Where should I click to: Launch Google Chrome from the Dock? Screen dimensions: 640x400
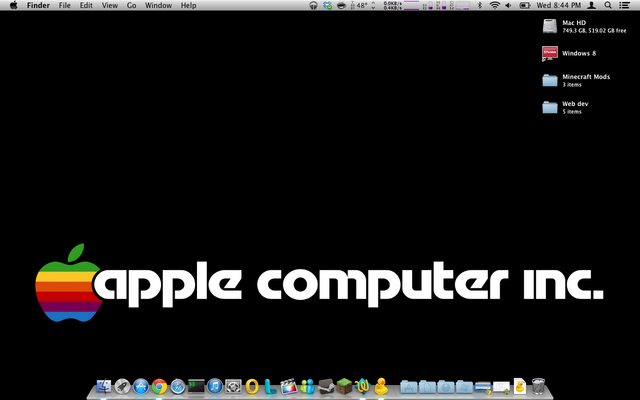click(x=160, y=386)
